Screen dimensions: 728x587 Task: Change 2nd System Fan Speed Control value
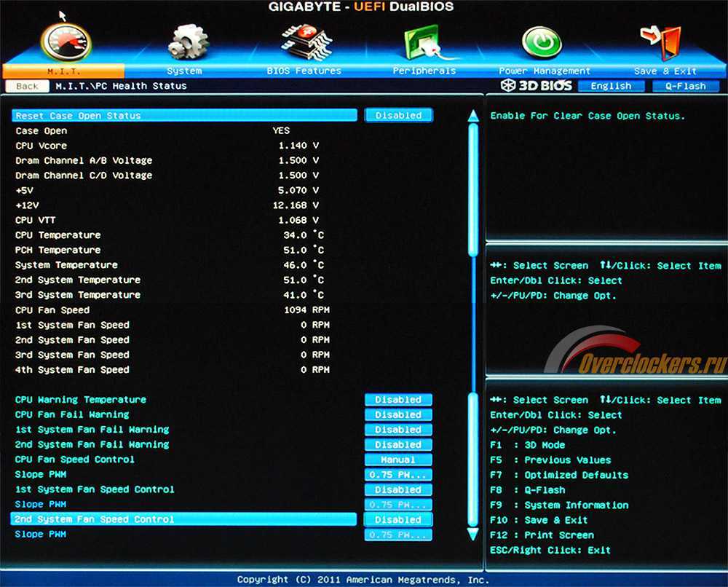pyautogui.click(x=398, y=519)
